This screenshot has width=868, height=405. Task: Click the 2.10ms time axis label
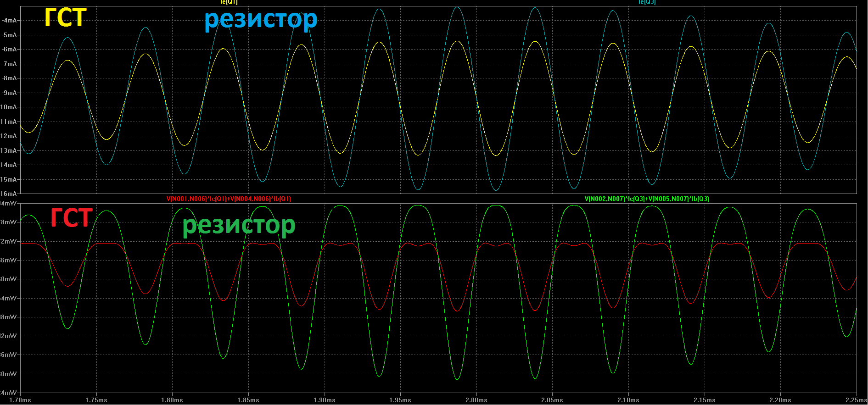point(628,400)
